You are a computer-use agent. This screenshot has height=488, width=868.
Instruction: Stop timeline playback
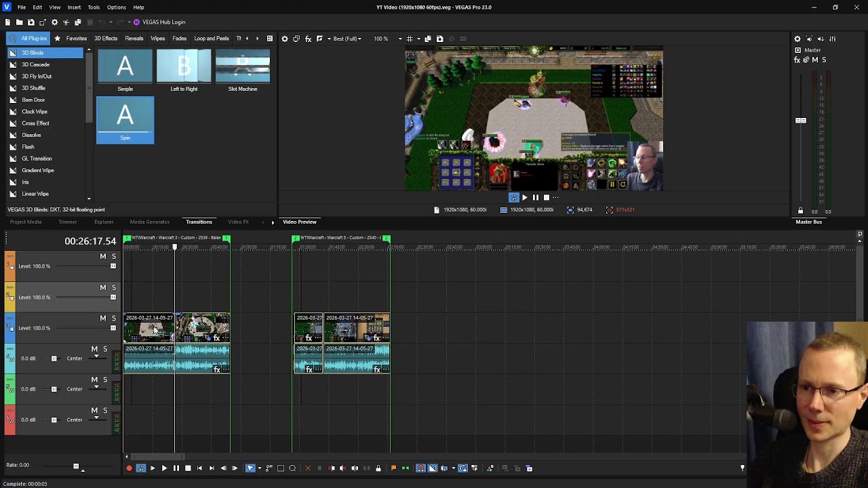pyautogui.click(x=188, y=468)
